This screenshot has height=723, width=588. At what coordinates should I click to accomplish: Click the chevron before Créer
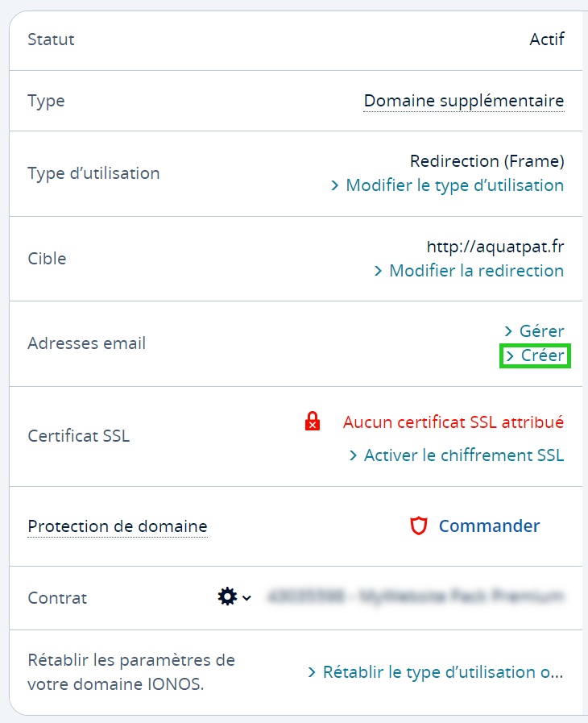coord(509,355)
